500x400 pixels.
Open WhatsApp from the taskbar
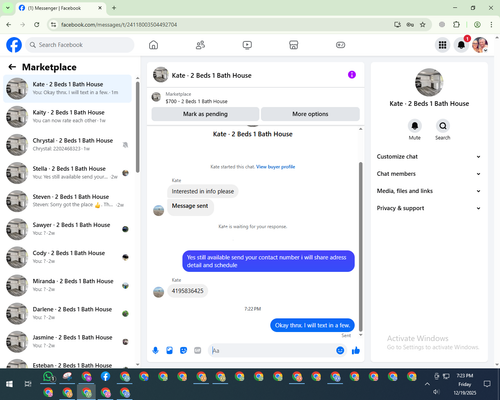pyautogui.click(x=49, y=376)
